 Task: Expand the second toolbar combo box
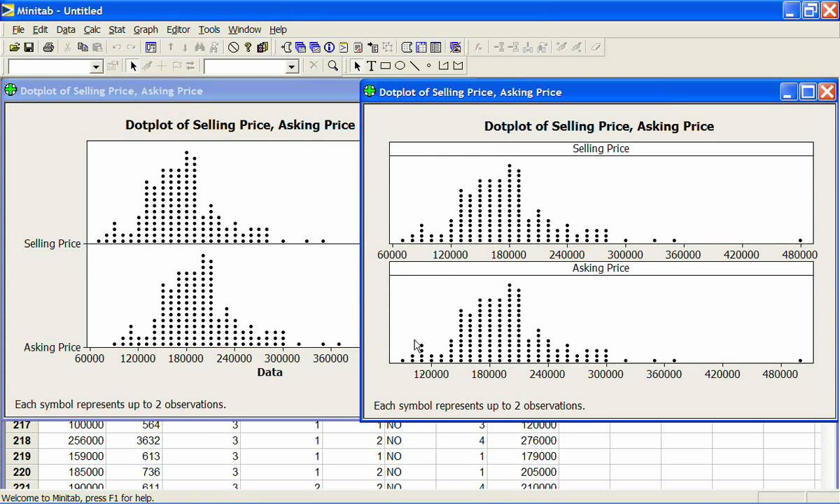click(x=292, y=66)
